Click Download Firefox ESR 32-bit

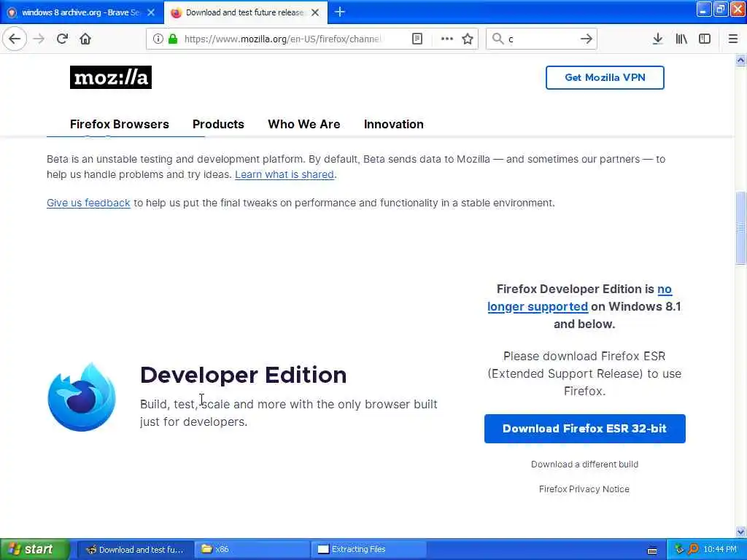pos(584,429)
